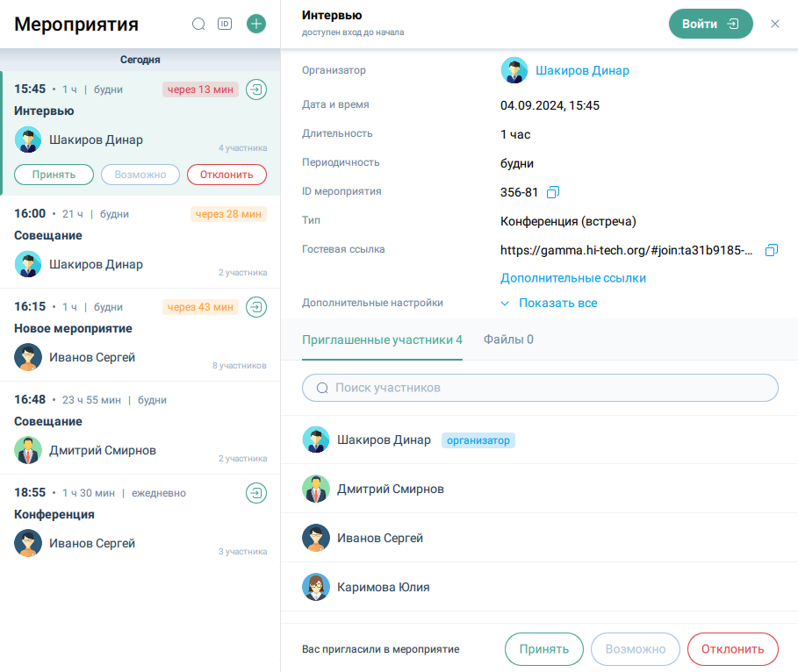This screenshot has height=672, width=798.
Task: Click the Поиск участников search field
Action: pos(540,388)
